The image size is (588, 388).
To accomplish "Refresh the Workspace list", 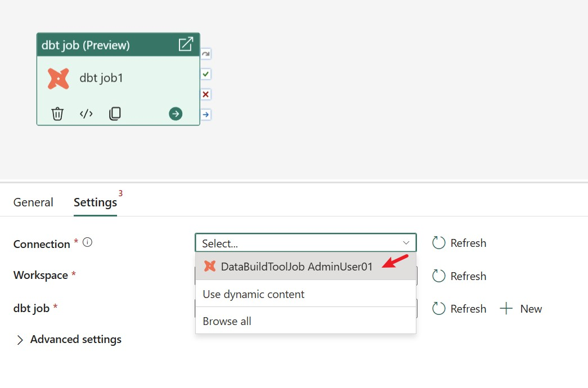I will pyautogui.click(x=459, y=276).
